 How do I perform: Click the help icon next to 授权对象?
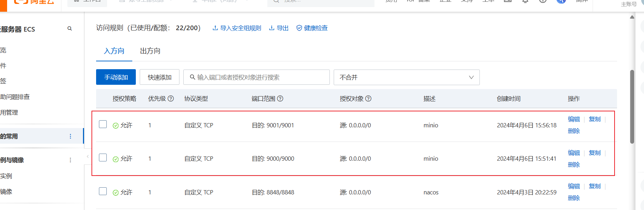click(x=368, y=99)
